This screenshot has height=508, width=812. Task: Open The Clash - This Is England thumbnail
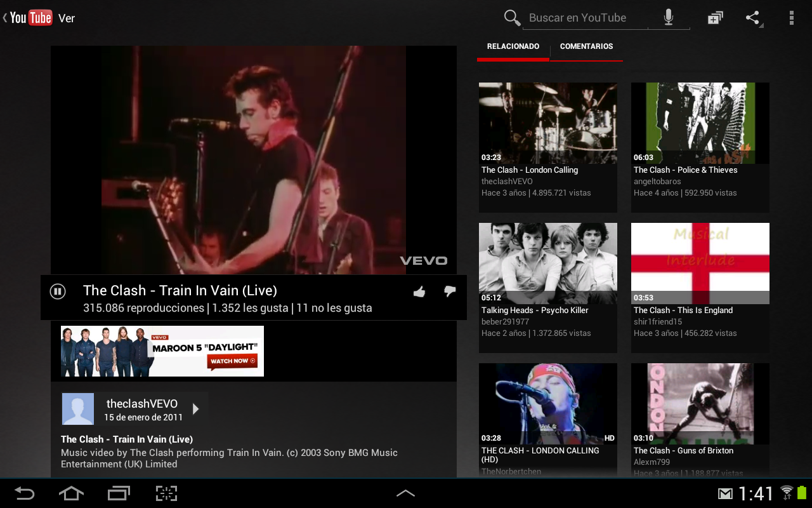pyautogui.click(x=700, y=264)
